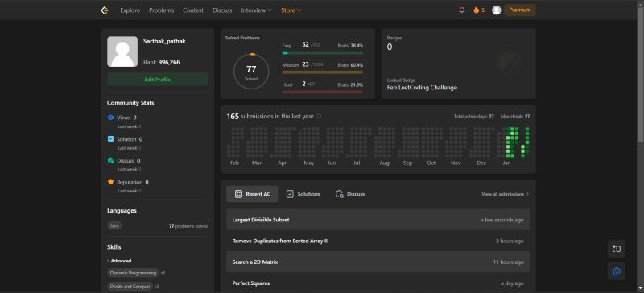This screenshot has height=293, width=644.
Task: Click the Beats 78.4% text
Action: 350,46
